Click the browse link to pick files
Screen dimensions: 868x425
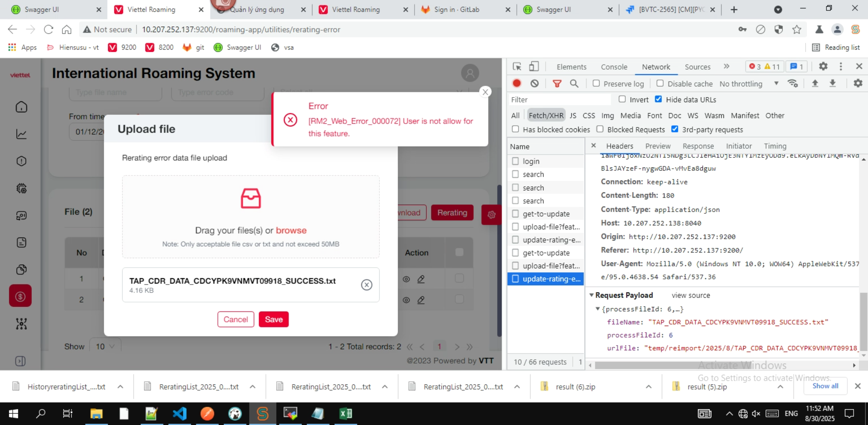pos(291,230)
